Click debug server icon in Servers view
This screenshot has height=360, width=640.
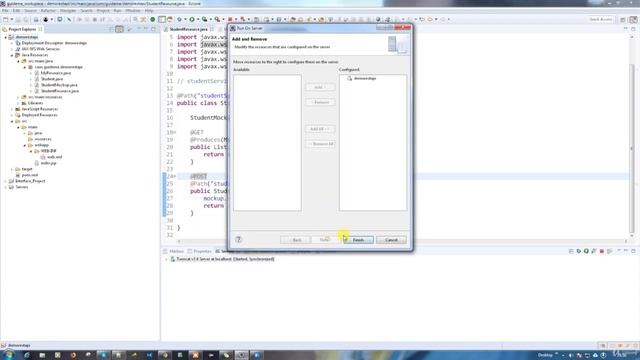(578, 251)
